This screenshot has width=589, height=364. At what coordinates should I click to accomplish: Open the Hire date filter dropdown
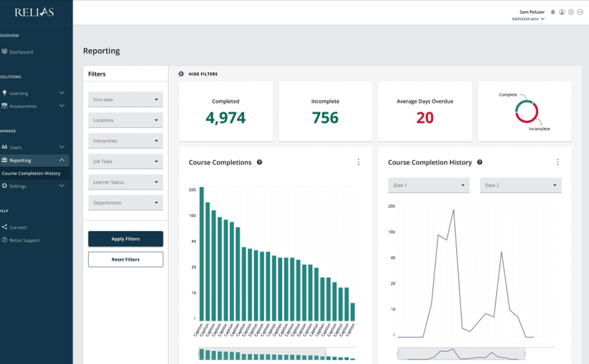(x=126, y=99)
